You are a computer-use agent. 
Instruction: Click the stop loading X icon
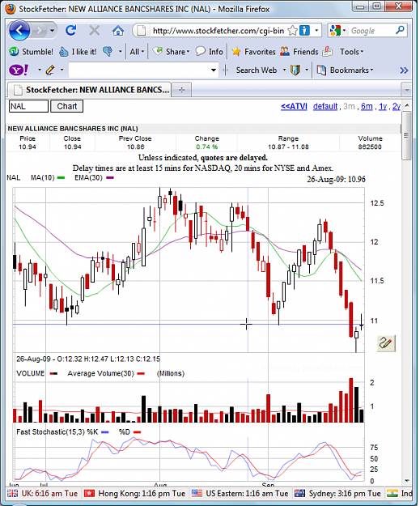pyautogui.click(x=94, y=31)
